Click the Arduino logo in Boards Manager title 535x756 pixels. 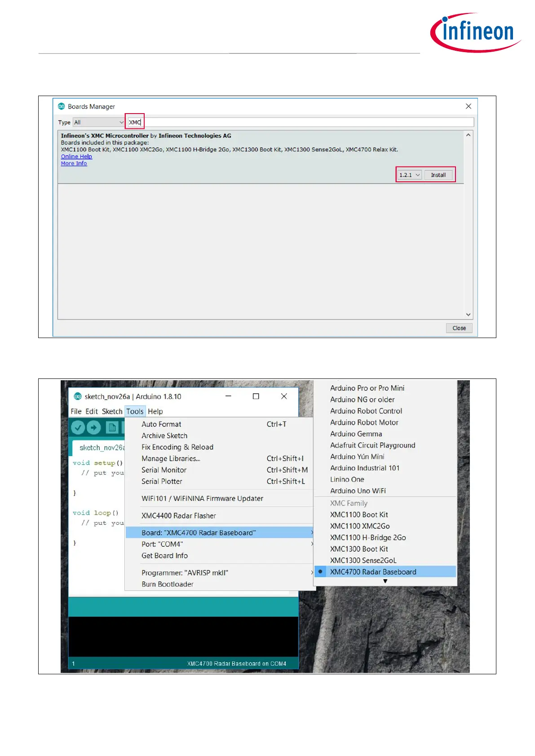[x=62, y=106]
